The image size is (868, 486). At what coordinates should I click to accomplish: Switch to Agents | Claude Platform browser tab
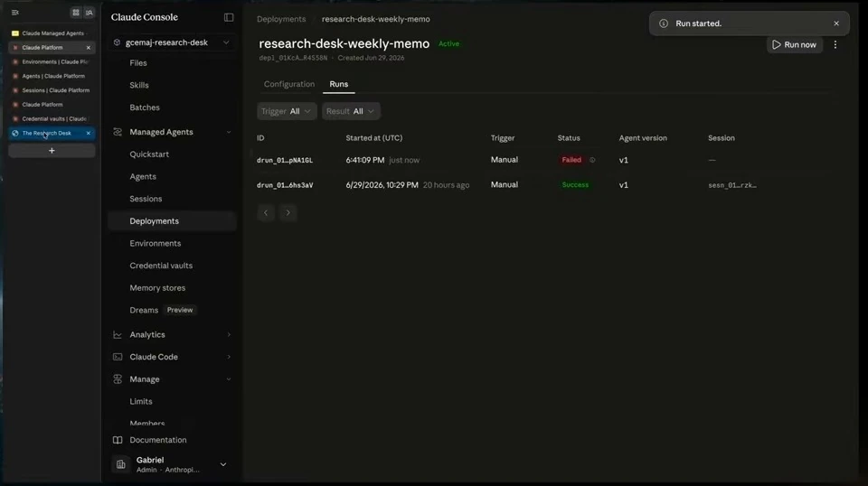52,76
